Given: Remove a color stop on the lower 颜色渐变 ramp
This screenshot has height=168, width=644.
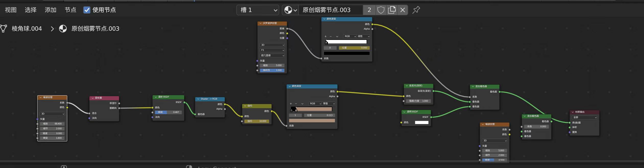Looking at the screenshot, I should (296, 104).
